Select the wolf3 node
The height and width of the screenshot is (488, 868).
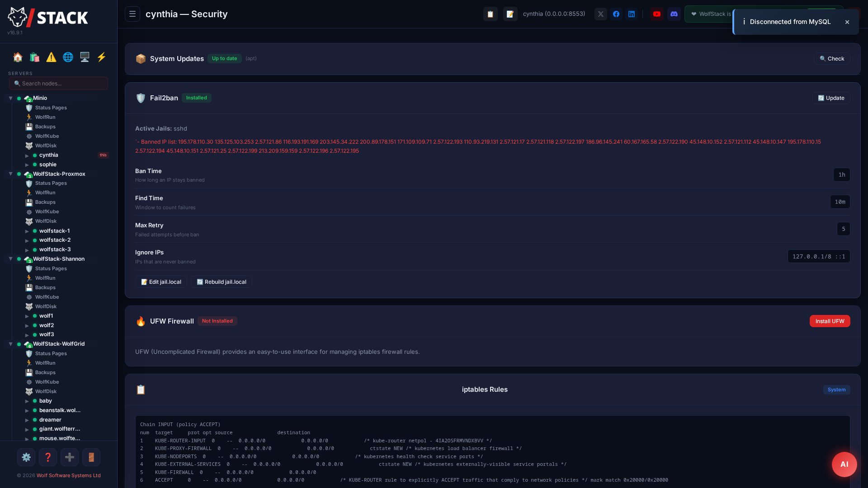[x=47, y=334]
